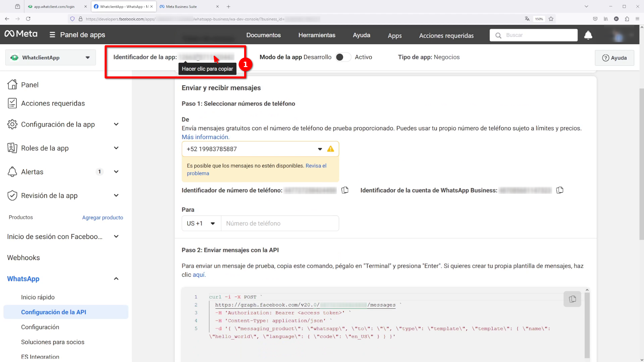Open Inicio rápido under WhatsApp
Viewport: 644px width, 362px height.
[x=38, y=297]
